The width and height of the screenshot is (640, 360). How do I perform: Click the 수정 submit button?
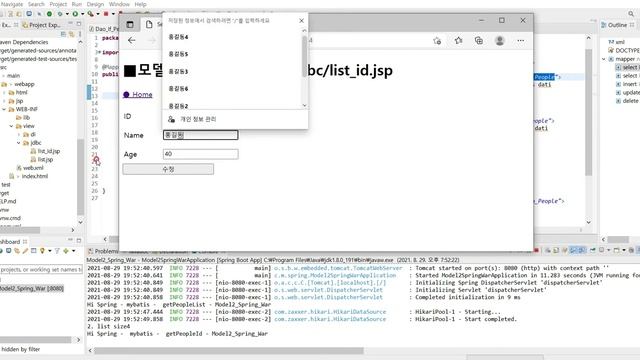[x=168, y=169]
